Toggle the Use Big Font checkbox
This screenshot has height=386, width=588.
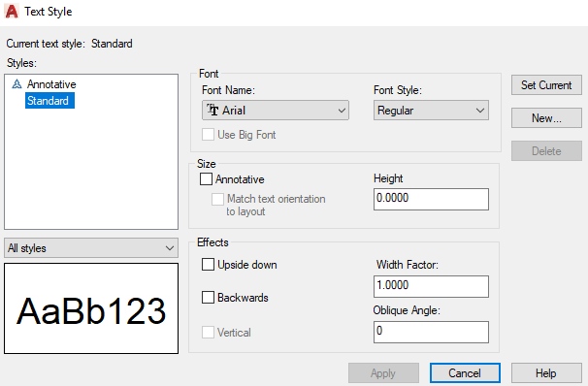click(x=208, y=134)
